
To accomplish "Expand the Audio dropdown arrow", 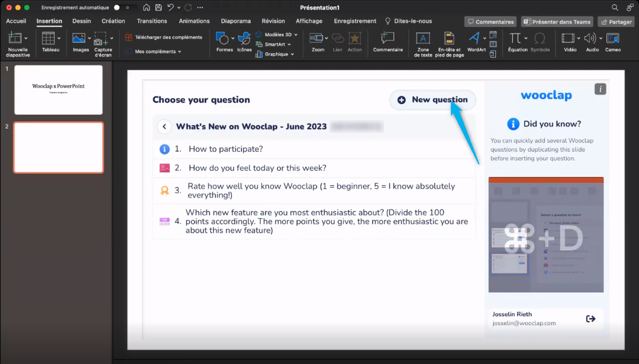I will pos(601,38).
